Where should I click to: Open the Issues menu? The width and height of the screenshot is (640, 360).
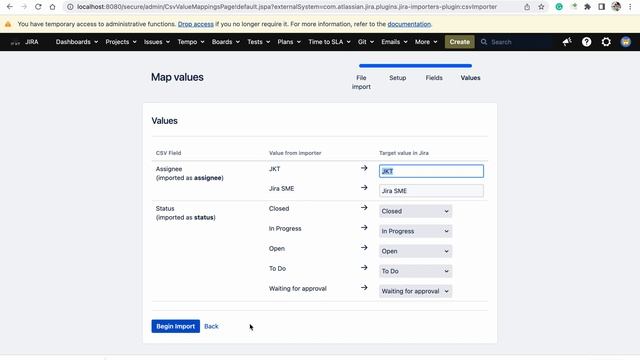[x=157, y=42]
